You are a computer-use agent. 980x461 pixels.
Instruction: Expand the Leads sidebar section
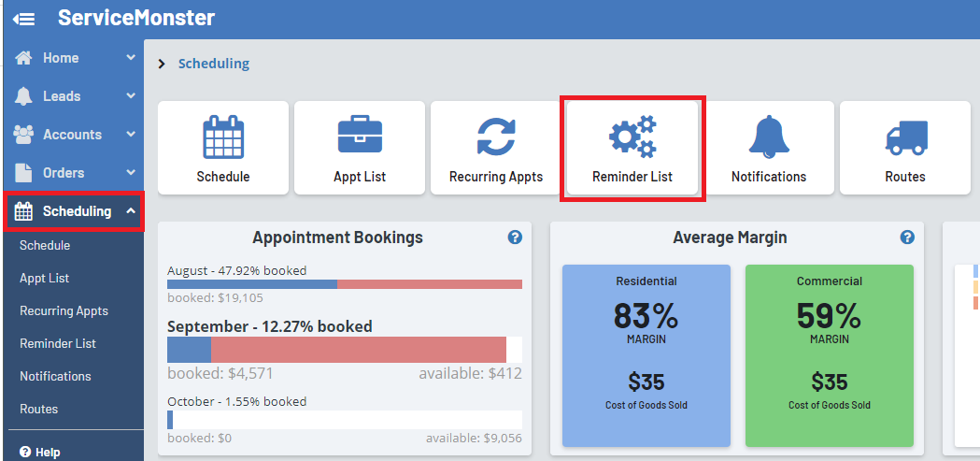[x=73, y=96]
